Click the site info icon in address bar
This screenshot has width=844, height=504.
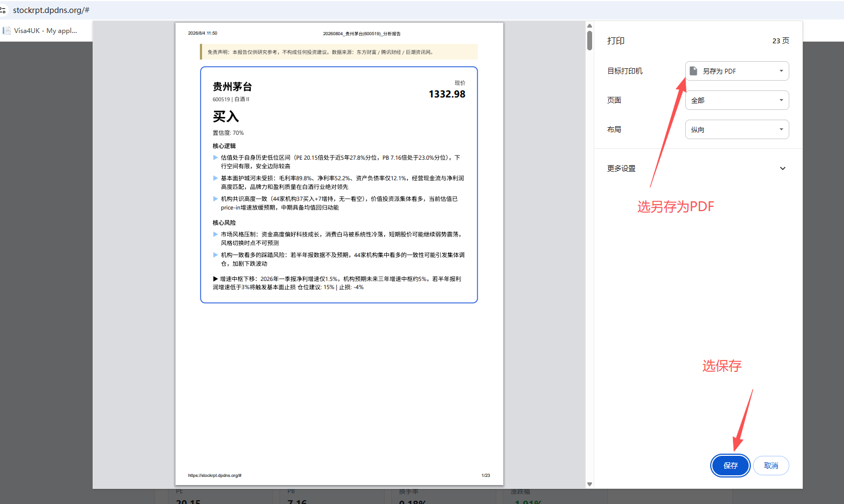[3, 10]
